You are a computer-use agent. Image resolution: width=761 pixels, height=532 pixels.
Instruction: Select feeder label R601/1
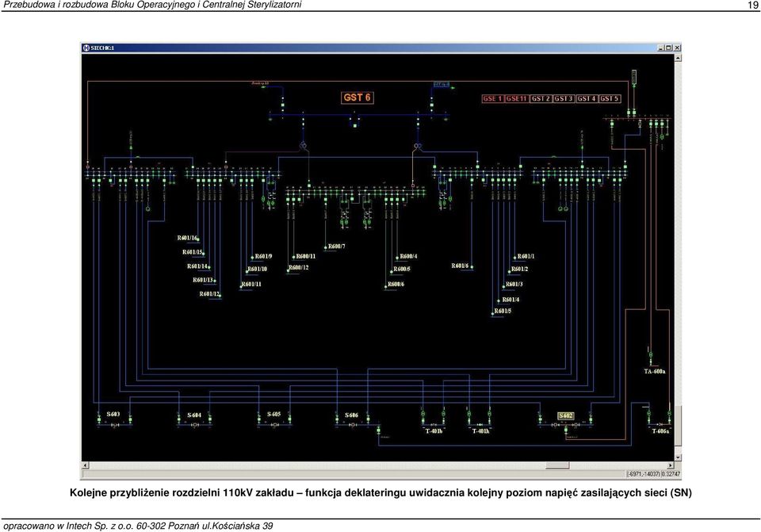tap(526, 256)
